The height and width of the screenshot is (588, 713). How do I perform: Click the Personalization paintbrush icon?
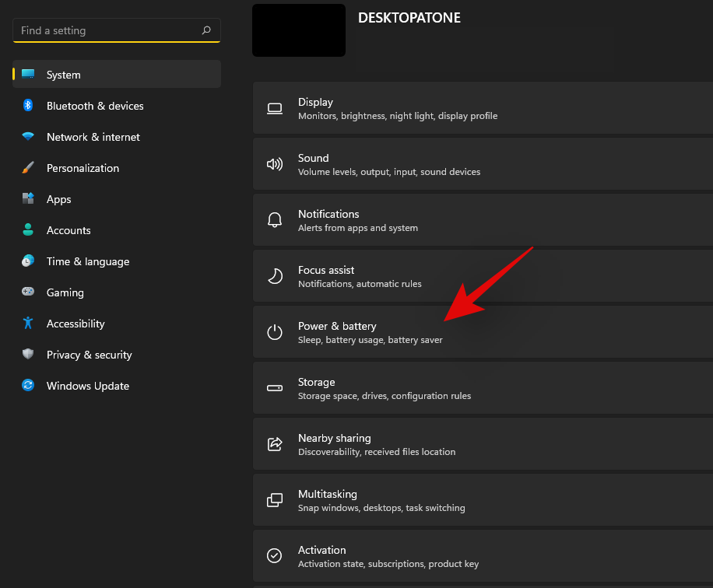tap(28, 167)
